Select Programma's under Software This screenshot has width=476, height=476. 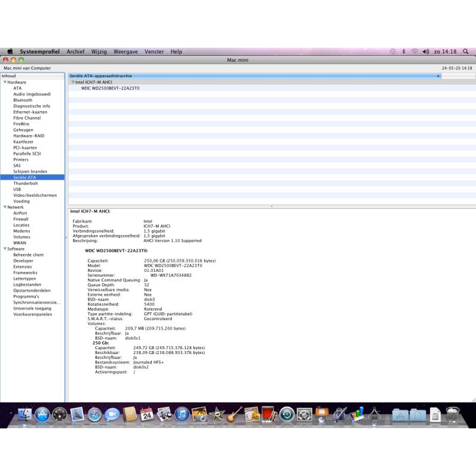(x=26, y=296)
